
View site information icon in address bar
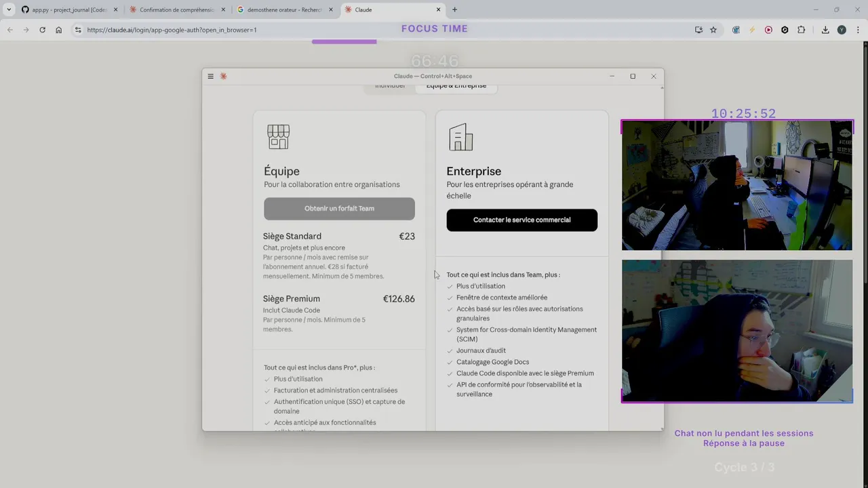click(x=78, y=30)
